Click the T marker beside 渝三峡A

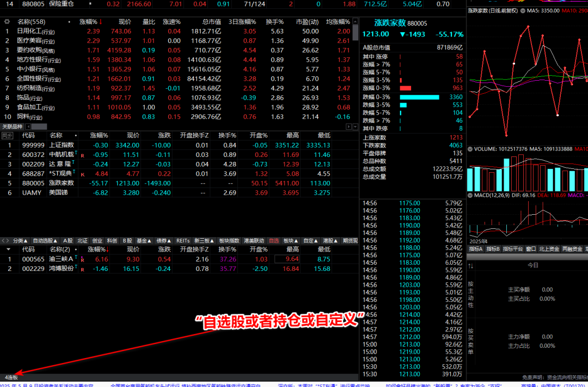tap(76, 257)
